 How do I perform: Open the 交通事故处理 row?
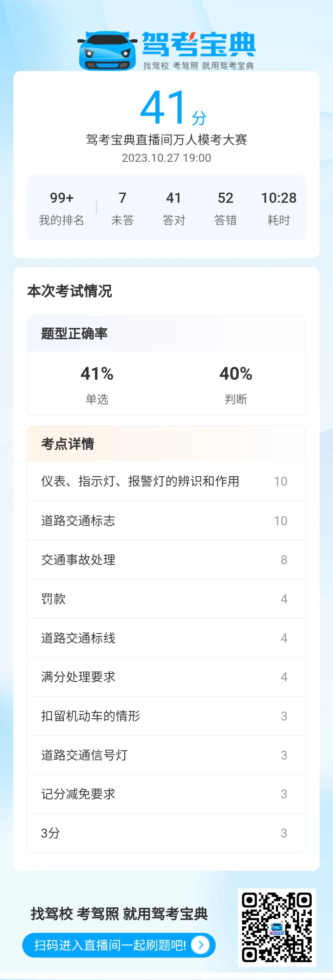tap(166, 560)
